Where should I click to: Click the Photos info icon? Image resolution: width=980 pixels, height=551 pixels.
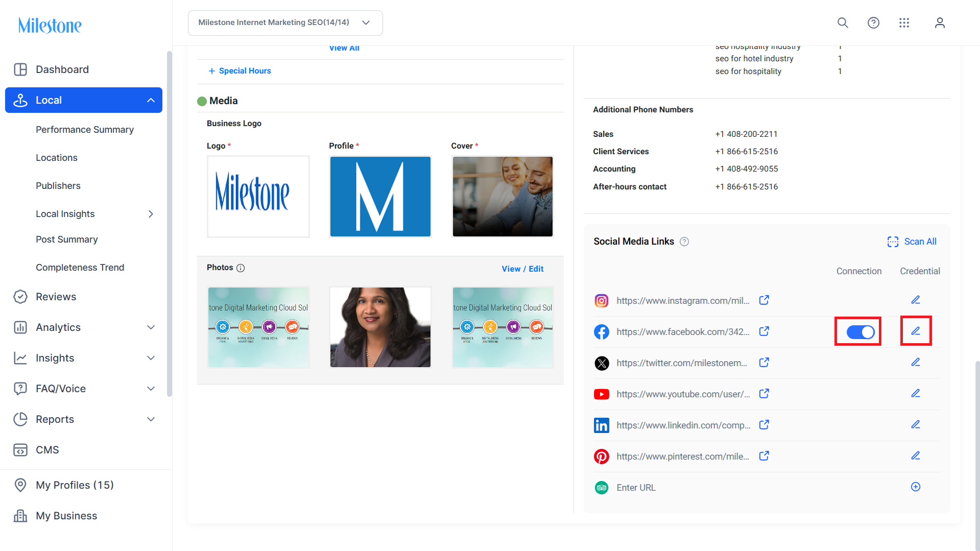coord(241,268)
